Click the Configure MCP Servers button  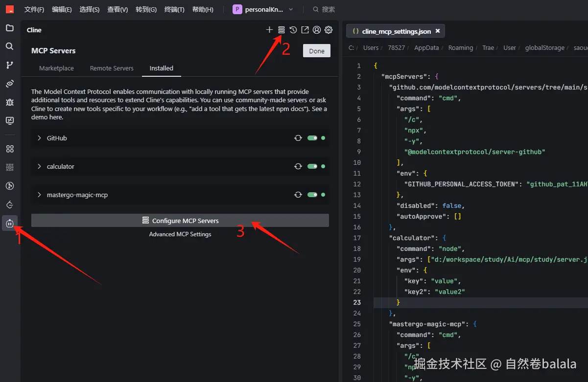180,221
